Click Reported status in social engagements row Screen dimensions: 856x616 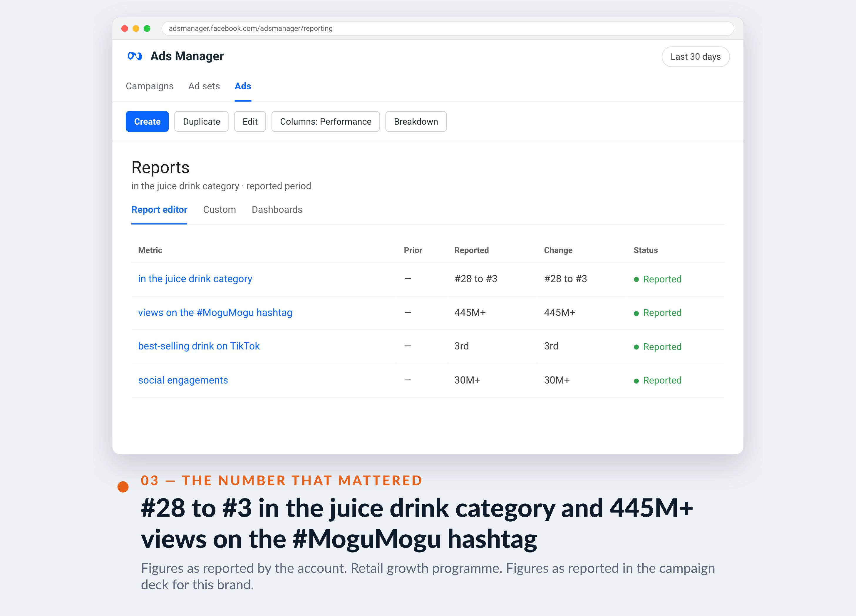click(657, 381)
